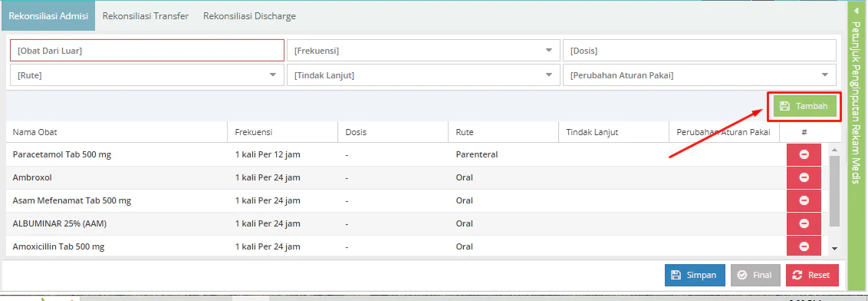Click the Final checkmark button
The image size is (868, 301).
[755, 275]
